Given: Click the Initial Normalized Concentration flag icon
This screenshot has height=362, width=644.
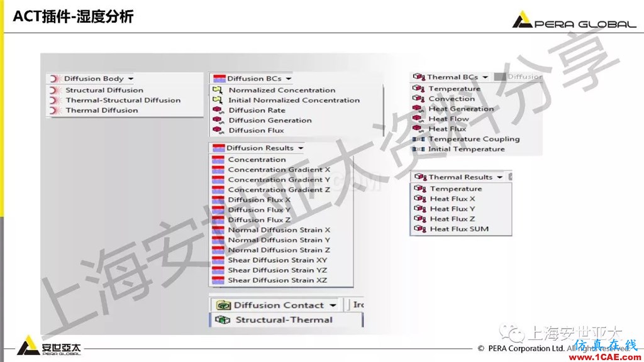Looking at the screenshot, I should 218,100.
